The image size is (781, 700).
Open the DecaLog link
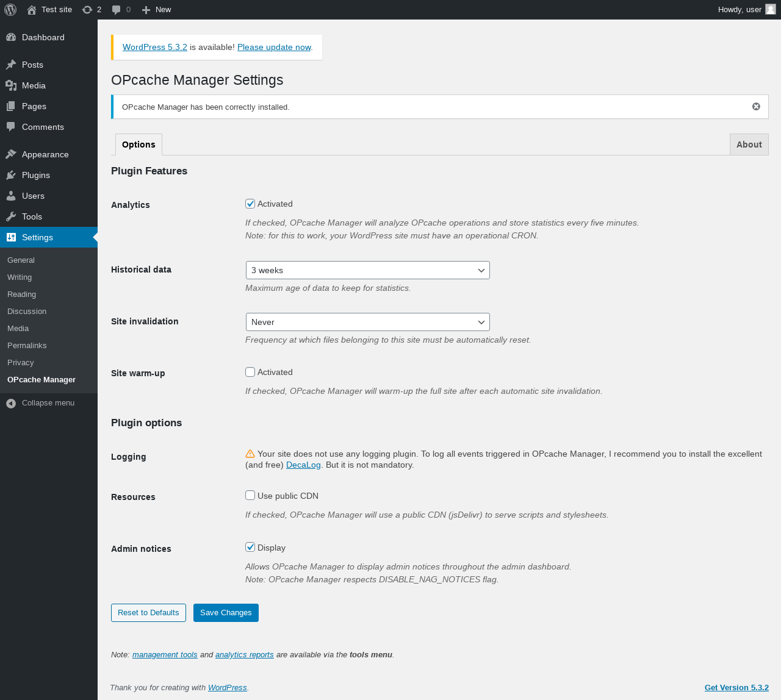tap(303, 465)
